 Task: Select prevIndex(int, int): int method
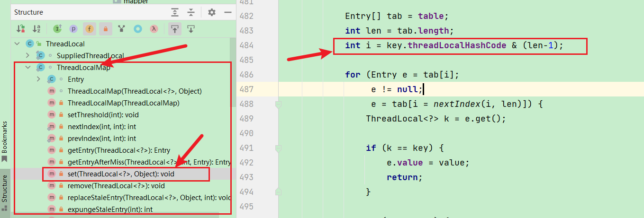point(102,139)
